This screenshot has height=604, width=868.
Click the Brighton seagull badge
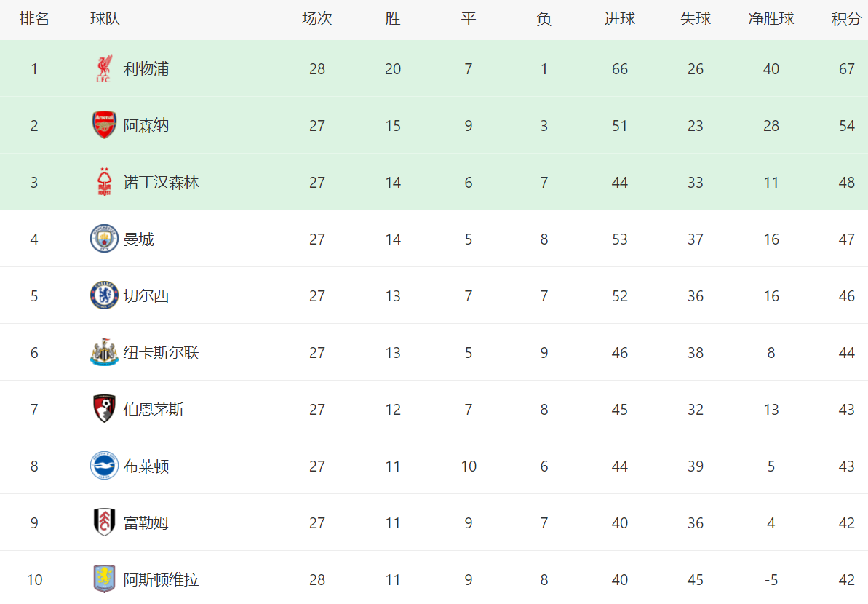pyautogui.click(x=104, y=466)
